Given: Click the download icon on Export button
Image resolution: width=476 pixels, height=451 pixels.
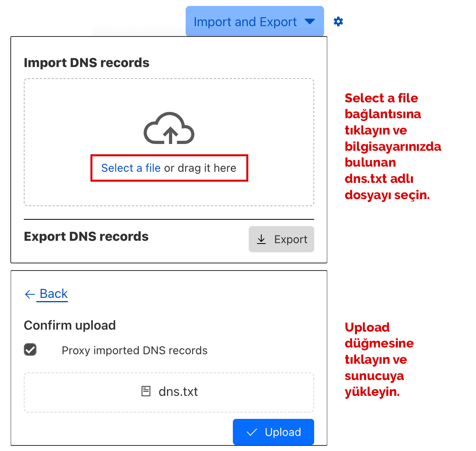Looking at the screenshot, I should pyautogui.click(x=262, y=239).
